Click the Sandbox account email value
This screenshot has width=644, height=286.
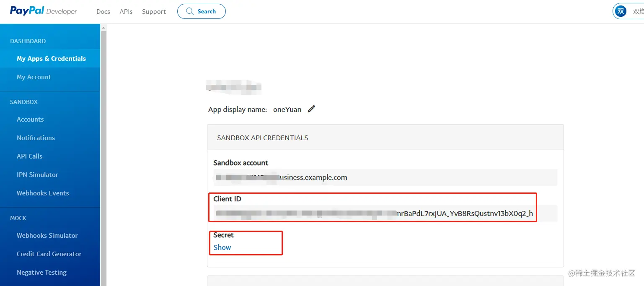[x=385, y=177]
